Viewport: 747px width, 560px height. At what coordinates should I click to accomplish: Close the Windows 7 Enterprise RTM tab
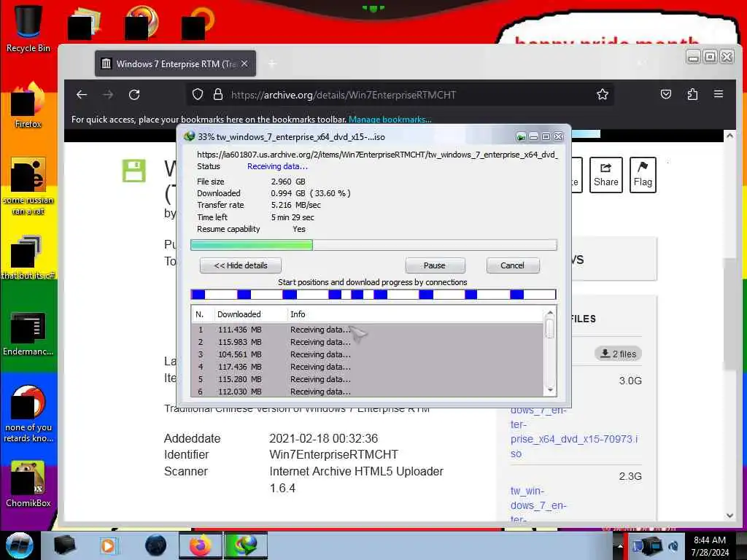[244, 63]
